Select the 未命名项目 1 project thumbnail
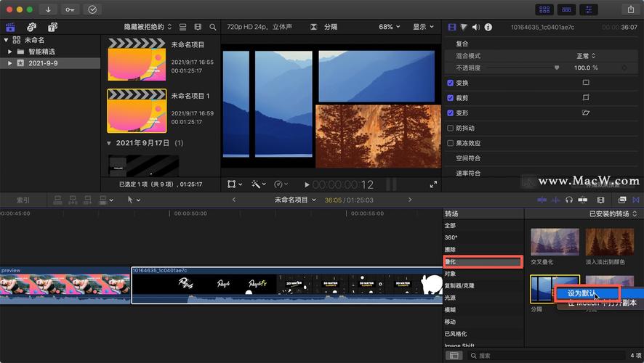The width and height of the screenshot is (644, 363). [x=137, y=111]
